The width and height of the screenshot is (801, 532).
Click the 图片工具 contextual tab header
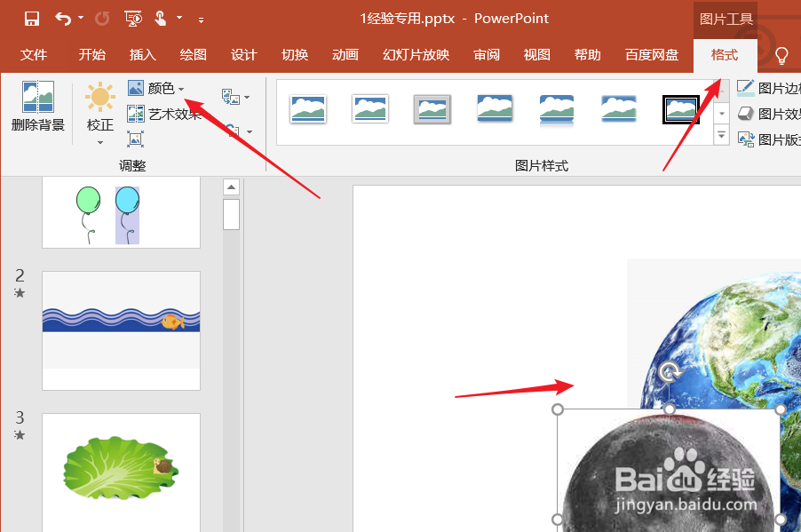point(726,20)
